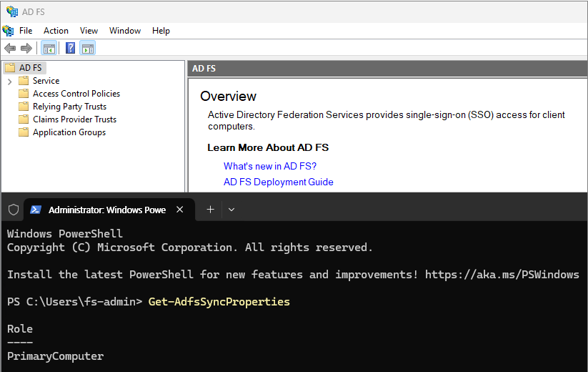This screenshot has width=588, height=372.
Task: Toggle the Show/Hide Console Tree icon
Action: (x=49, y=48)
